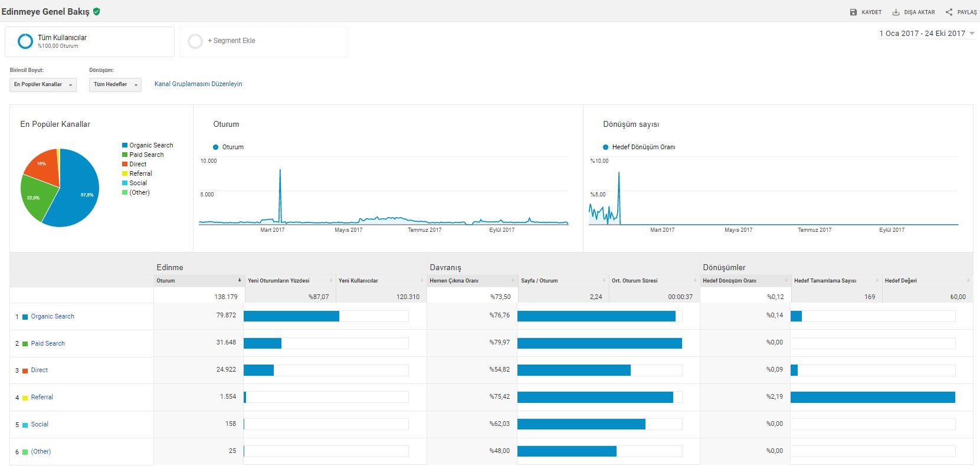980x466 pixels.
Task: Click the blue Oturum legend dot
Action: pyautogui.click(x=215, y=147)
